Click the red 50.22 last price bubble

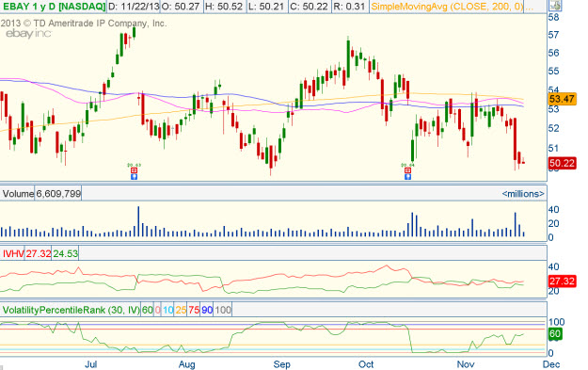point(562,163)
